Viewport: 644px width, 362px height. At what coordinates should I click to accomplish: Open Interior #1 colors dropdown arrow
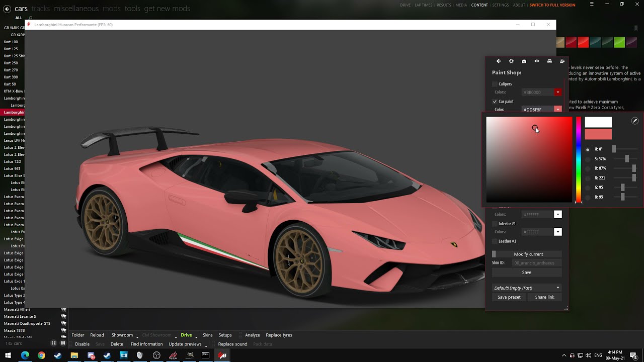pos(557,232)
